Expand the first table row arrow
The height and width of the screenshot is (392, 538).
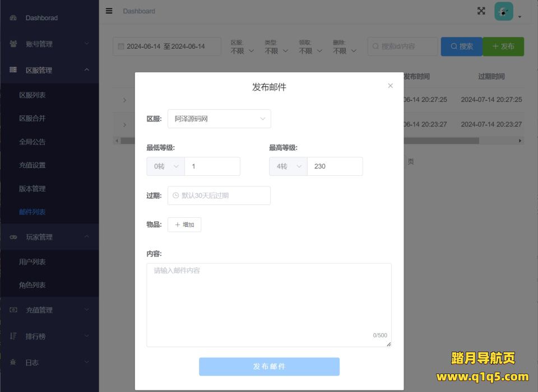pos(124,100)
